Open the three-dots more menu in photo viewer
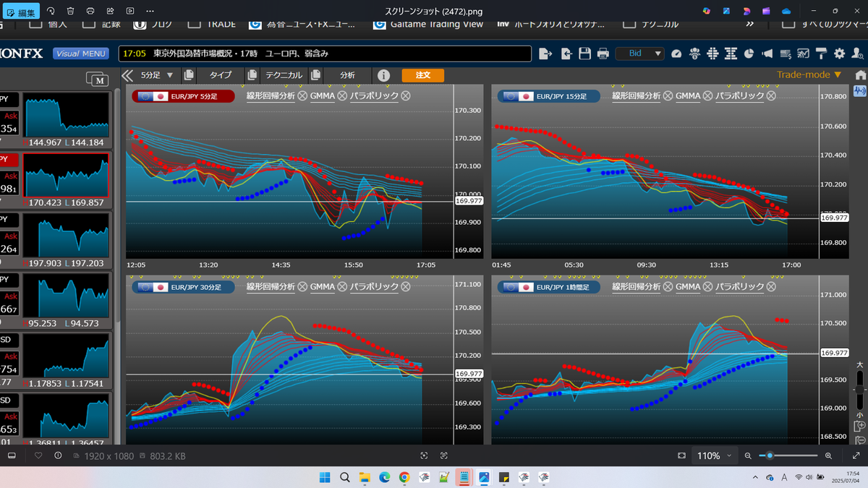This screenshot has width=868, height=488. coord(149,11)
